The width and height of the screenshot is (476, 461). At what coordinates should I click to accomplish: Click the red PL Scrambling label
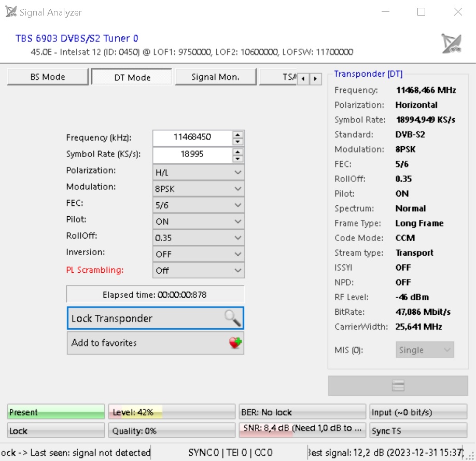[x=95, y=270]
